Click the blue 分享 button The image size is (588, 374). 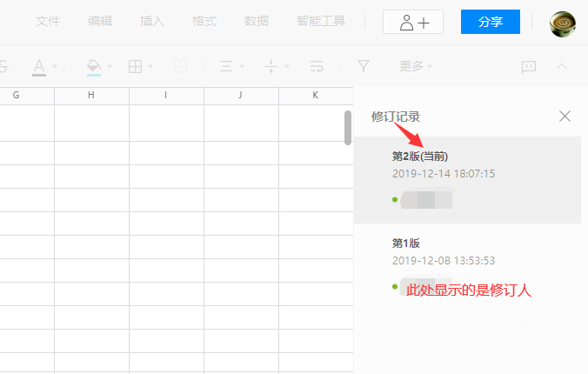click(x=490, y=22)
